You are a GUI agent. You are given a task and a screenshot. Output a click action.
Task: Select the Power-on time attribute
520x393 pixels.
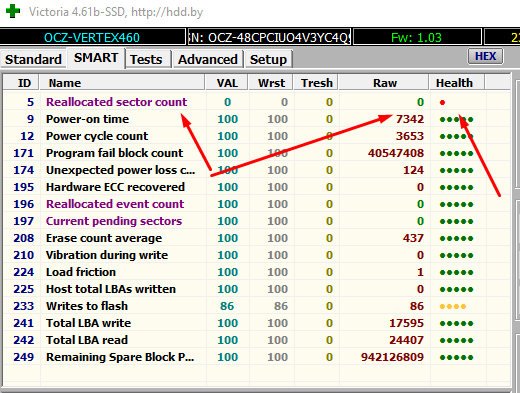point(257,119)
